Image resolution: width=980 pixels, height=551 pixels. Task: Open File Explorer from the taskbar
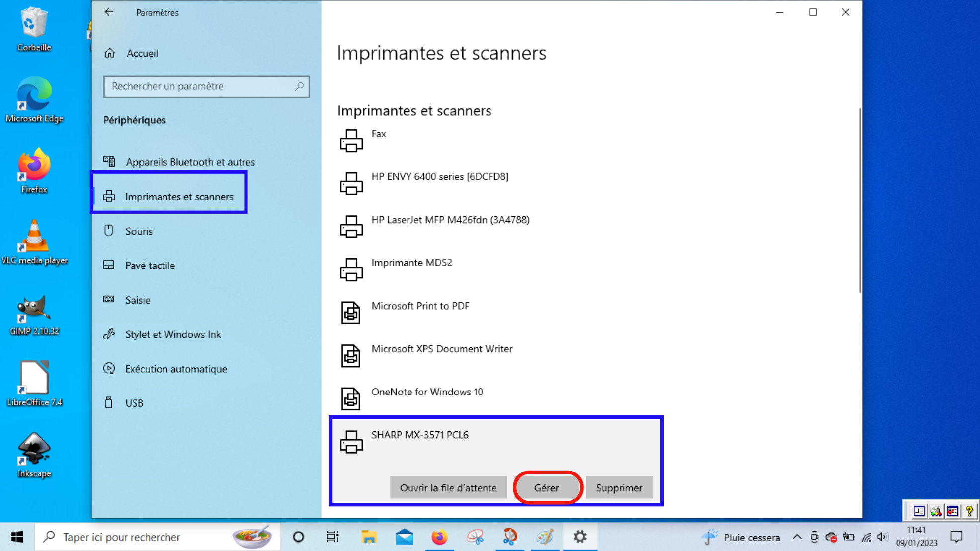(x=369, y=537)
